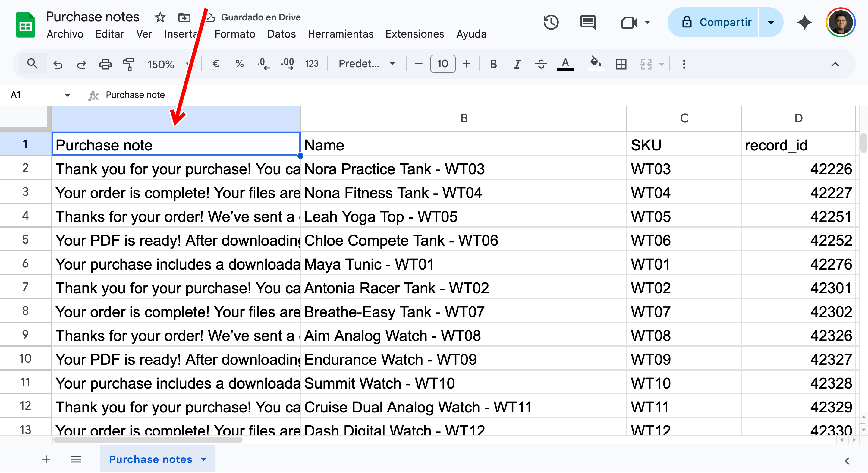Open the Purchase notes sheet tab menu
The image size is (868, 473).
click(203, 459)
